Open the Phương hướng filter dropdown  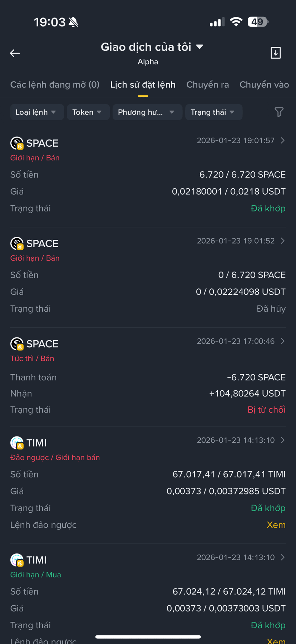147,112
